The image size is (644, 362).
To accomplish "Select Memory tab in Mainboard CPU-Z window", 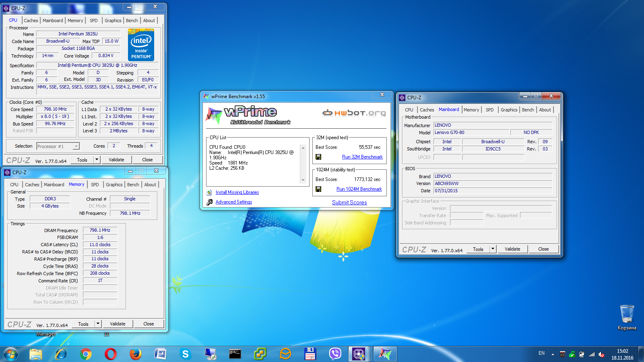I will click(x=471, y=110).
